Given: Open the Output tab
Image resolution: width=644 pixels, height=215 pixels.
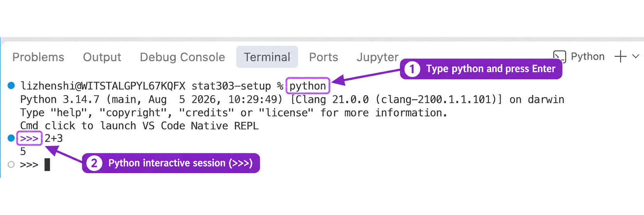Looking at the screenshot, I should tap(102, 57).
